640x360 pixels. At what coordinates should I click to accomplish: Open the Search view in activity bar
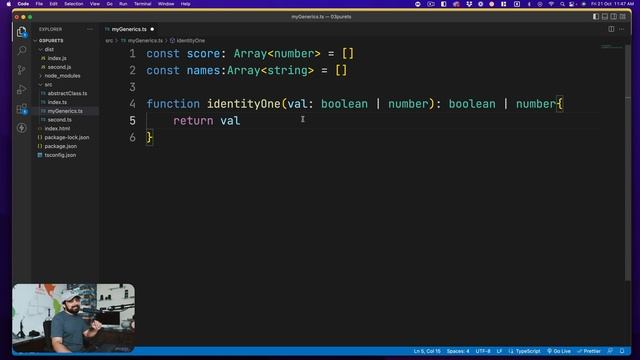(22, 51)
